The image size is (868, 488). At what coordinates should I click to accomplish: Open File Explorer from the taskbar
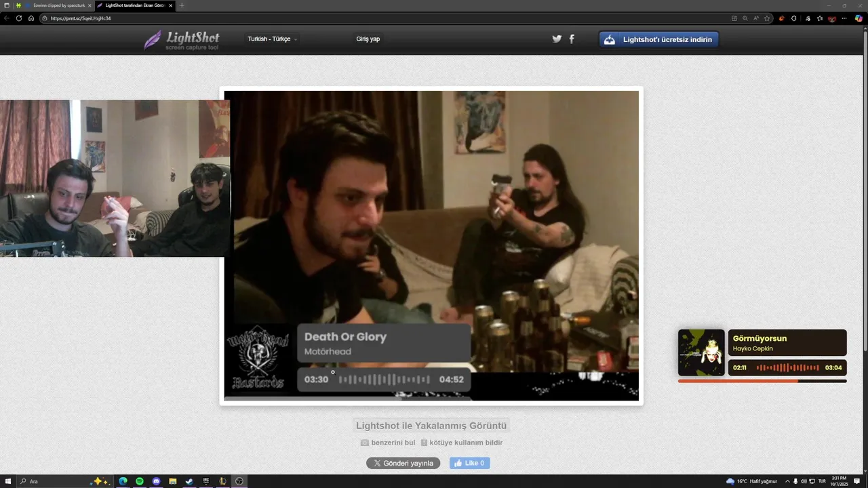(x=173, y=481)
